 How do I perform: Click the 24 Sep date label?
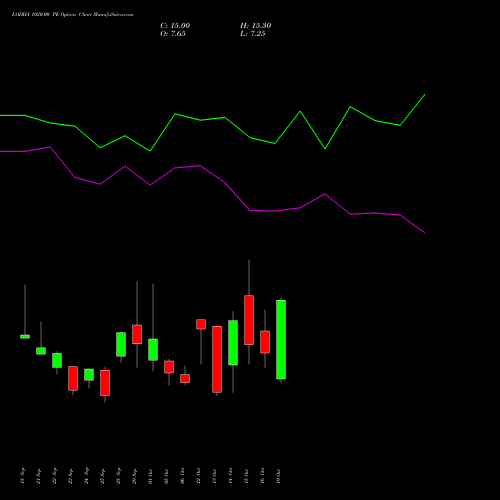[86, 476]
